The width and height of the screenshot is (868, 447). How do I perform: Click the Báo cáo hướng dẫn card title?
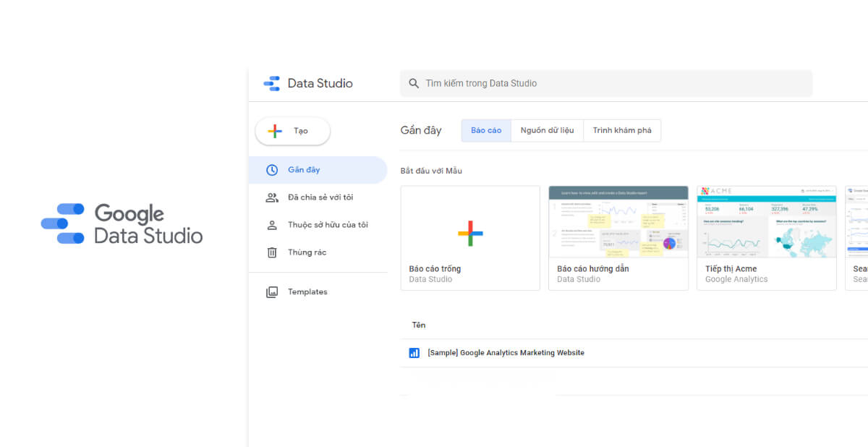pyautogui.click(x=592, y=269)
